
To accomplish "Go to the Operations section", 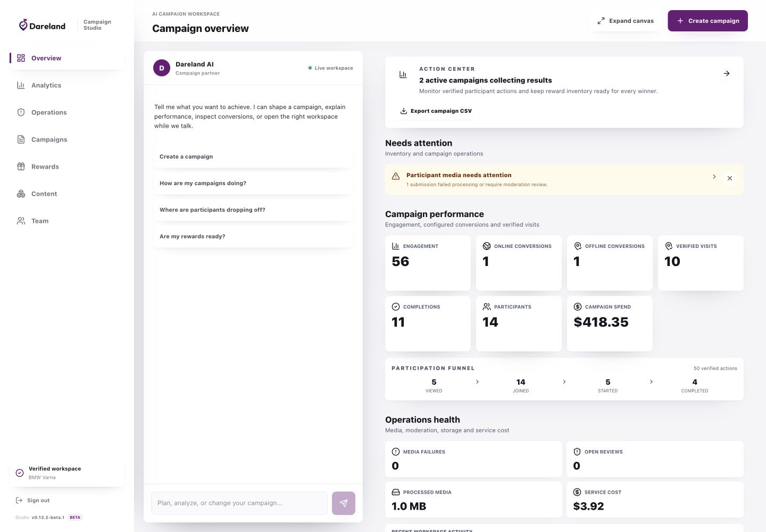I will [67, 112].
